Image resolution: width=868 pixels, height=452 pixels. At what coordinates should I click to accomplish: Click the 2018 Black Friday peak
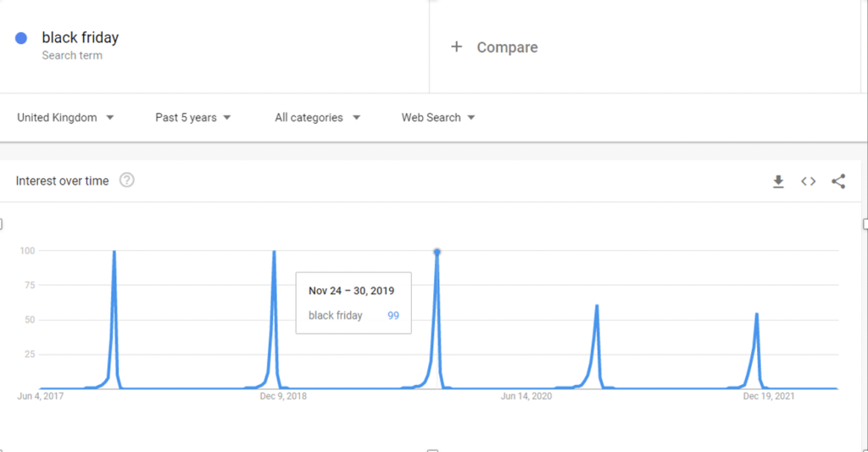[x=274, y=252]
